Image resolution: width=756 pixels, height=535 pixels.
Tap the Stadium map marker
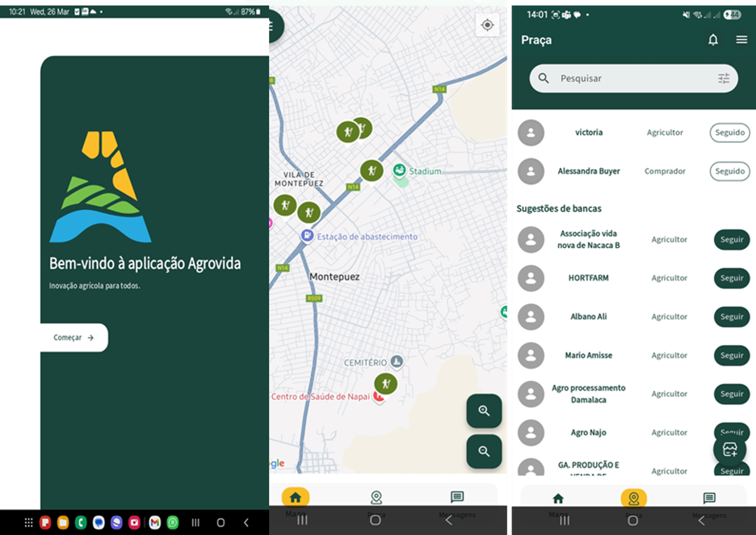399,171
